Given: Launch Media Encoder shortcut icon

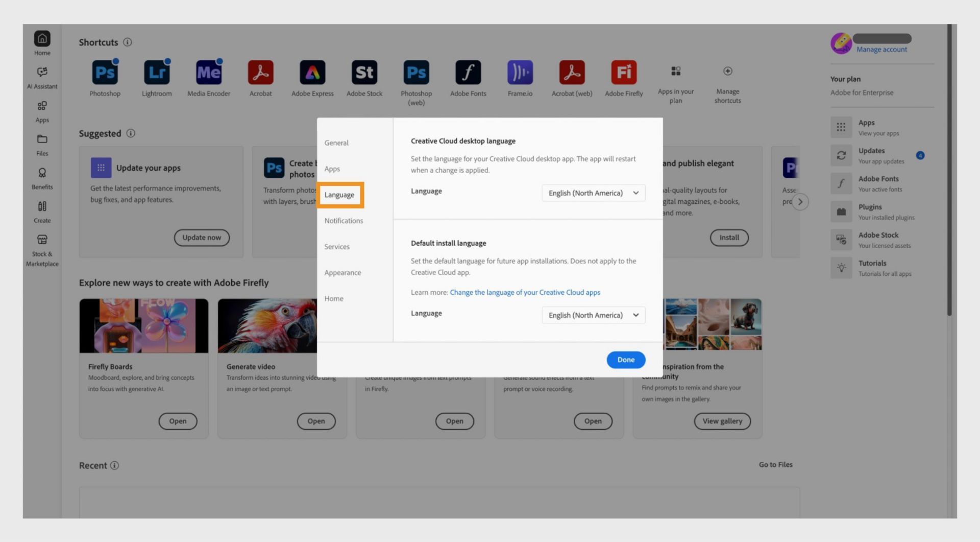Looking at the screenshot, I should (x=209, y=73).
